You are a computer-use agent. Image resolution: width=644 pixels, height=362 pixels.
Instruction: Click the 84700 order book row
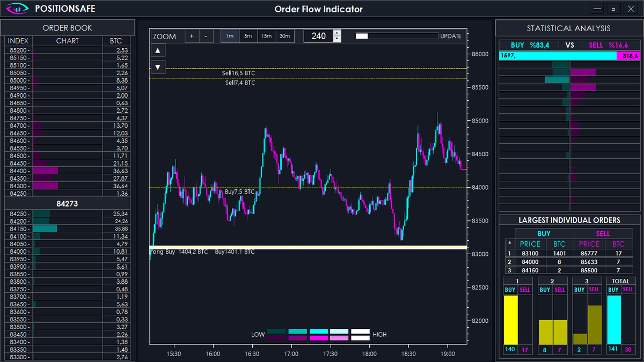67,125
